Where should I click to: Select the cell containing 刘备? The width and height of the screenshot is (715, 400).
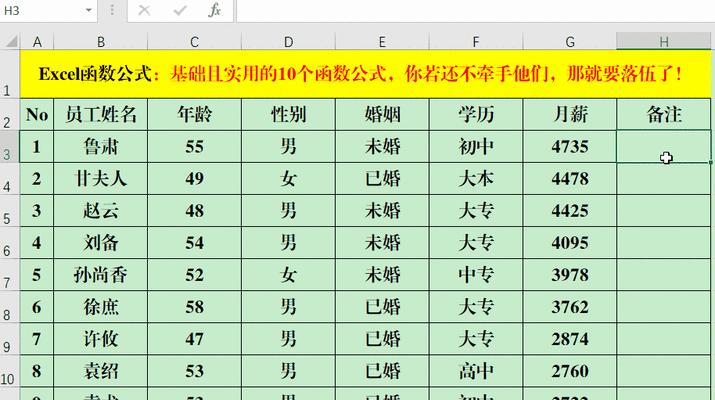pos(101,243)
